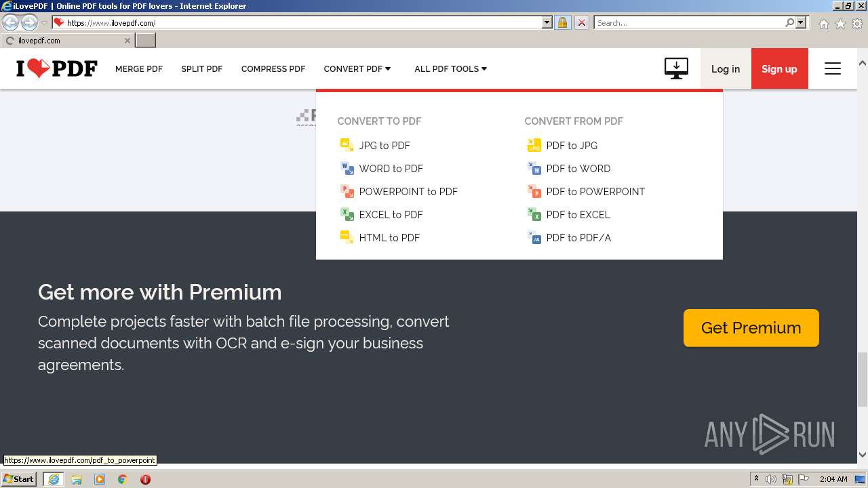Open the file explorer taskbar icon
The height and width of the screenshot is (488, 868).
tap(77, 479)
